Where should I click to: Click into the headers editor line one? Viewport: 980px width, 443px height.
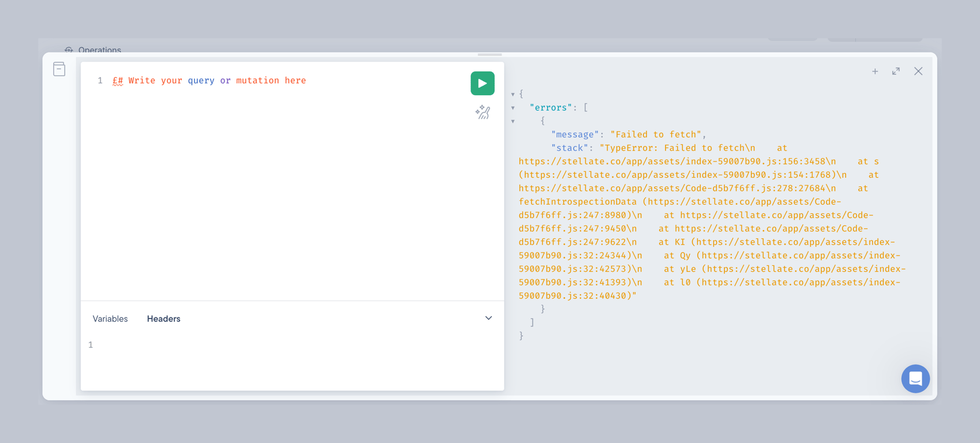coord(294,345)
